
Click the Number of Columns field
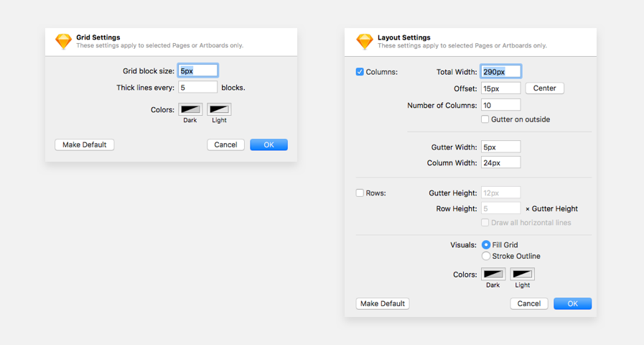(x=500, y=105)
